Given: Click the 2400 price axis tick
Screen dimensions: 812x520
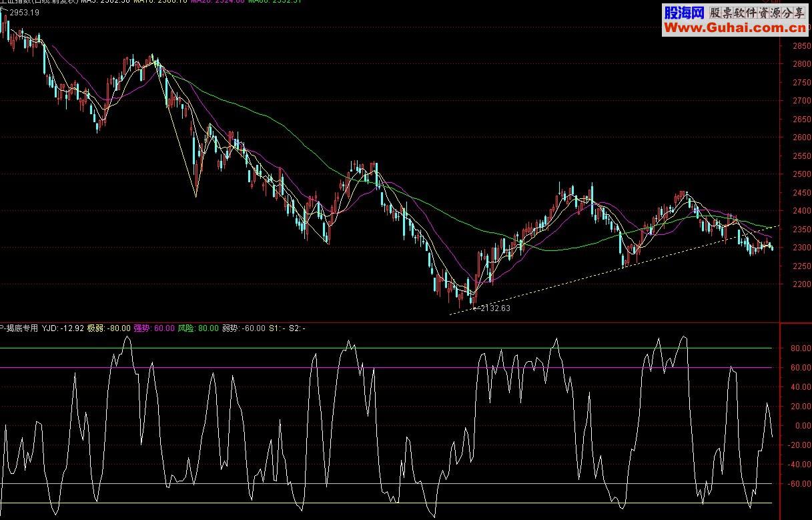Looking at the screenshot, I should (x=801, y=211).
